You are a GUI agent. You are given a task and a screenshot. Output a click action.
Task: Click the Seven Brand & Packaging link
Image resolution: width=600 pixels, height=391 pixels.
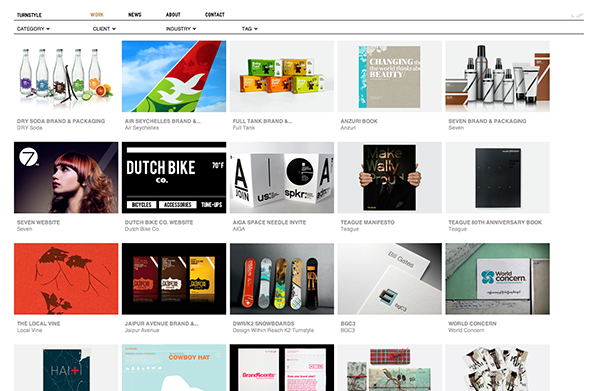click(487, 121)
